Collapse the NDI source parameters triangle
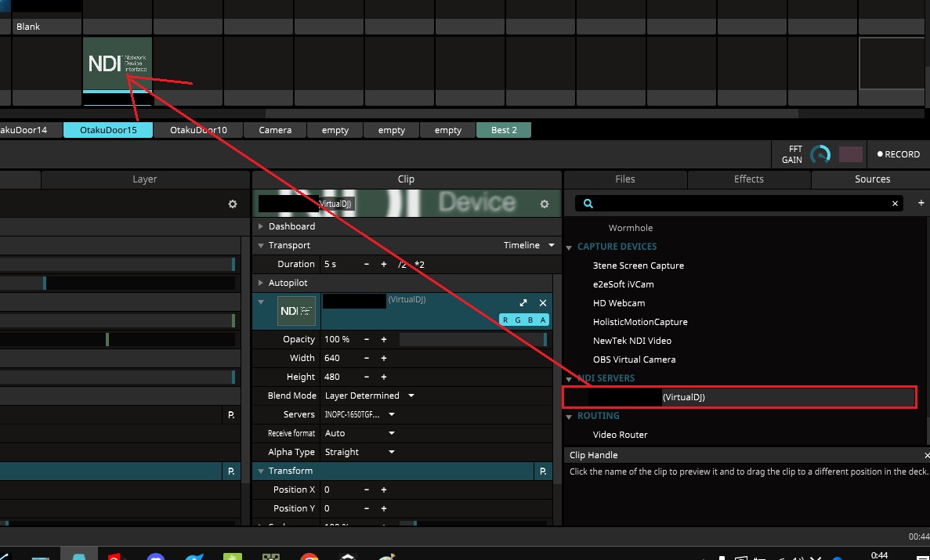Image resolution: width=930 pixels, height=560 pixels. pyautogui.click(x=260, y=302)
